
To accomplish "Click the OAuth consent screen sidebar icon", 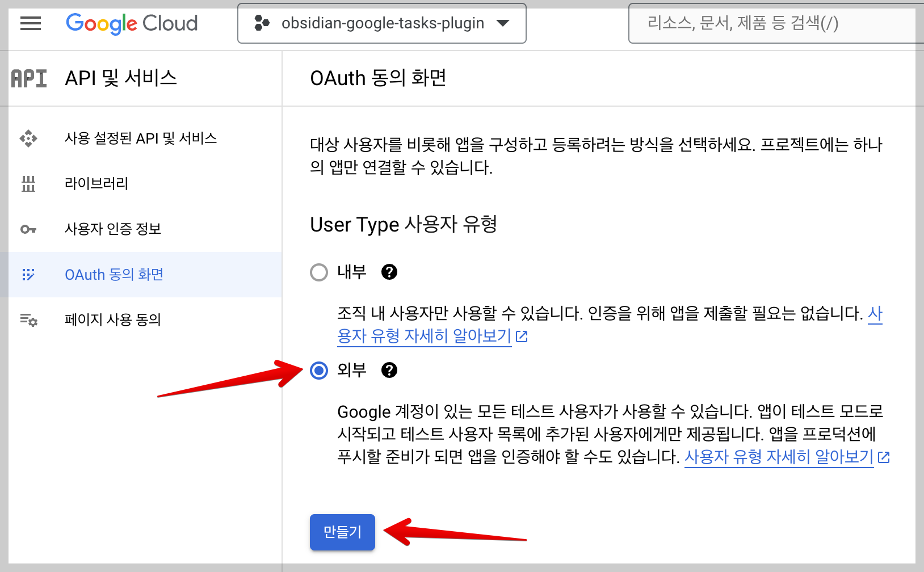I will 28,275.
